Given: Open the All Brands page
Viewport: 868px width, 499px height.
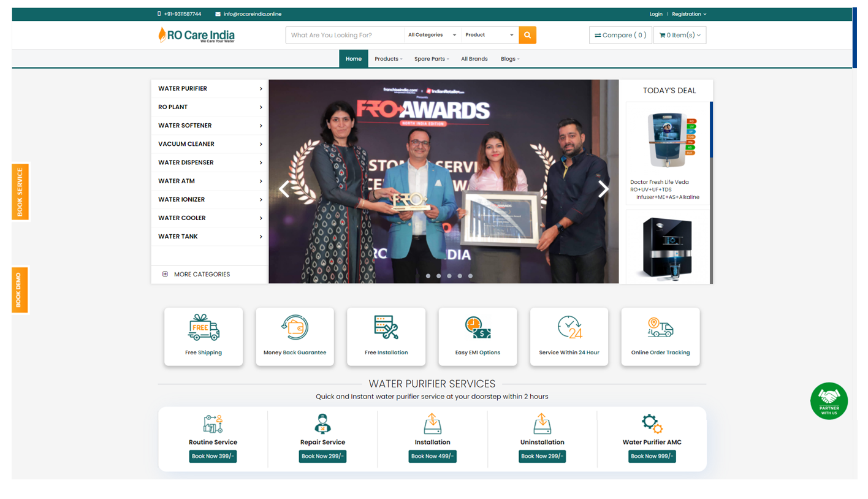Looking at the screenshot, I should pyautogui.click(x=474, y=59).
